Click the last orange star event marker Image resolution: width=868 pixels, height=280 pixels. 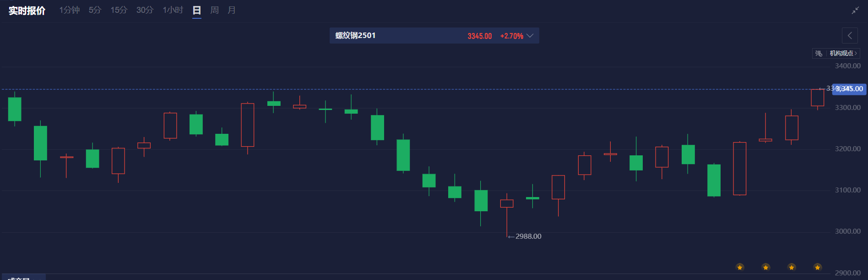[818, 267]
